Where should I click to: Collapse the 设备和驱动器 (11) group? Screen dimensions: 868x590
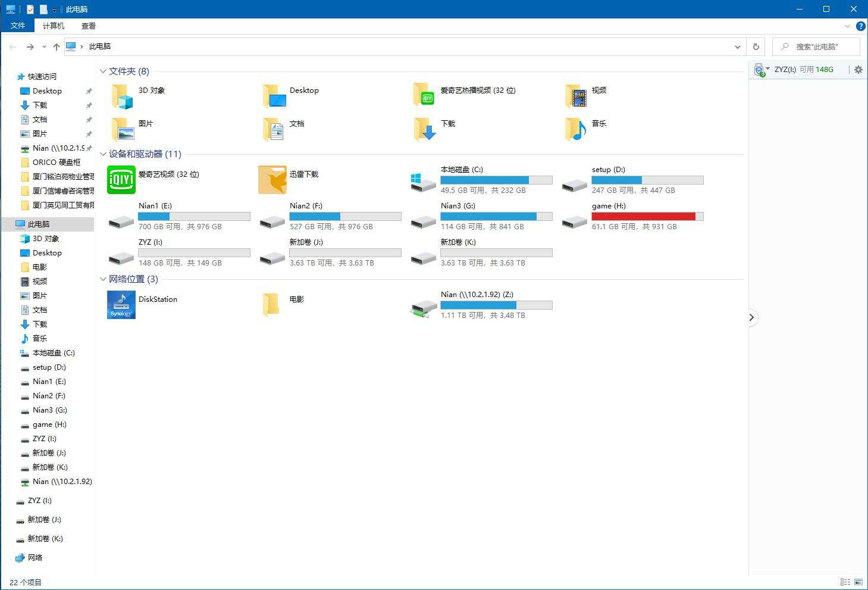coord(103,154)
